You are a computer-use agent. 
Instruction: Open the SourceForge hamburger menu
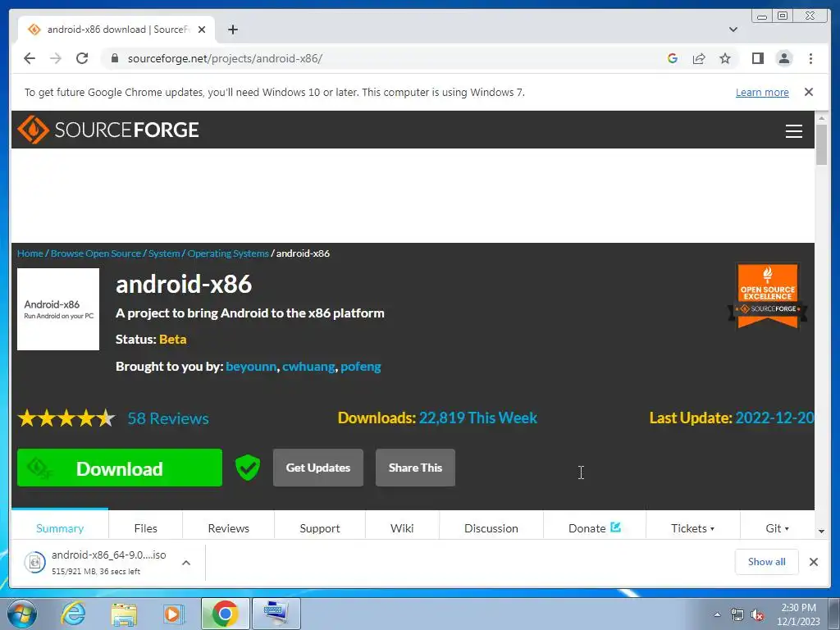tap(793, 130)
